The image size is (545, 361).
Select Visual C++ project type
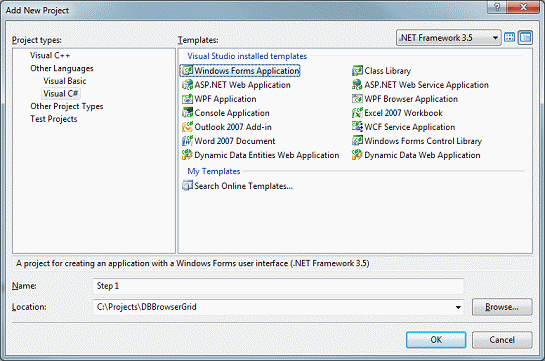click(x=50, y=56)
